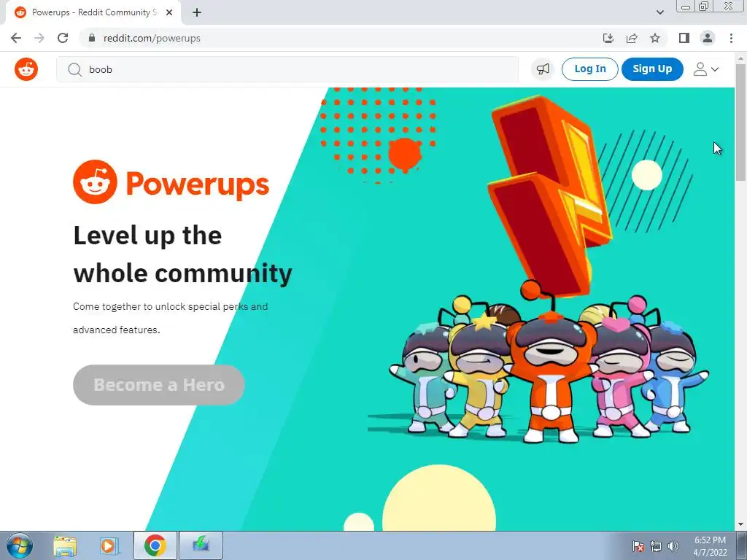747x560 pixels.
Task: Click the Sign Up button
Action: click(652, 69)
